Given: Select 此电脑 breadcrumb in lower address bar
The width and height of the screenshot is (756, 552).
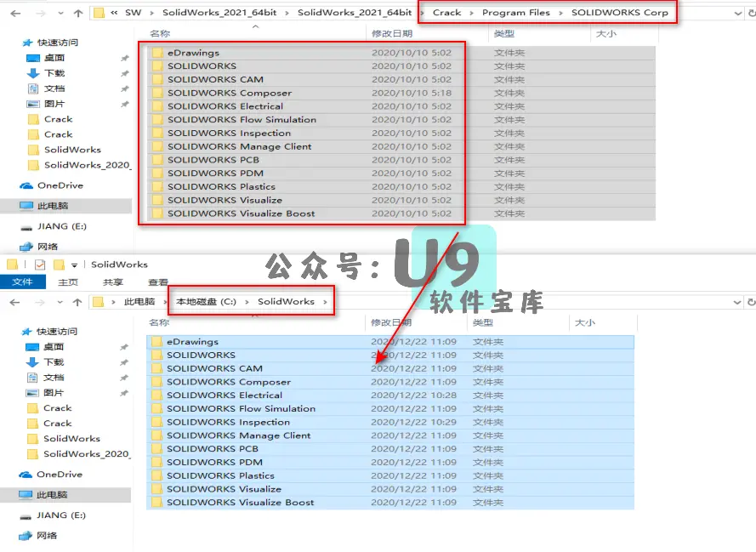Looking at the screenshot, I should click(139, 302).
